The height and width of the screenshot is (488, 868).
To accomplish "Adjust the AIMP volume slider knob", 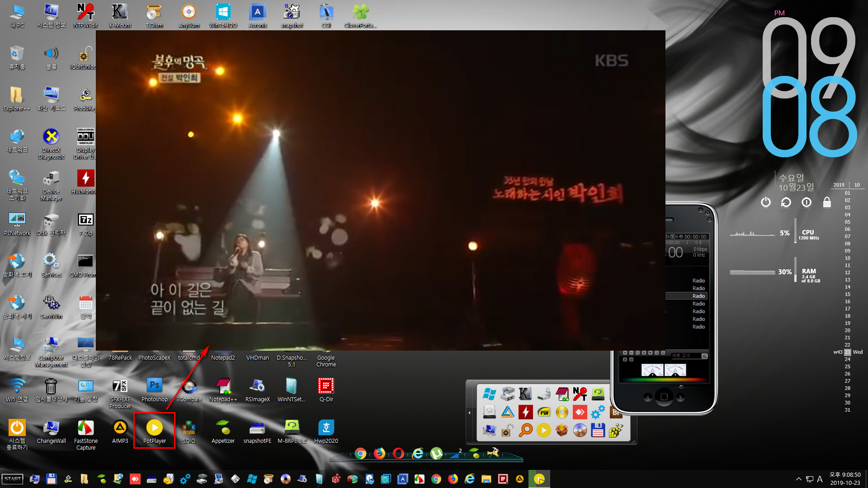I will [x=681, y=387].
